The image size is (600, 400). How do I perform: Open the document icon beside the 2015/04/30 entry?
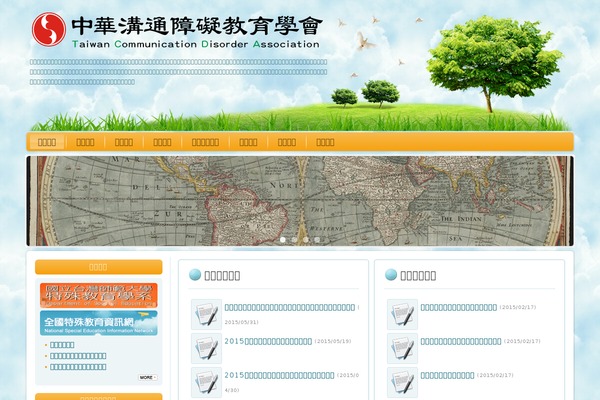point(206,382)
